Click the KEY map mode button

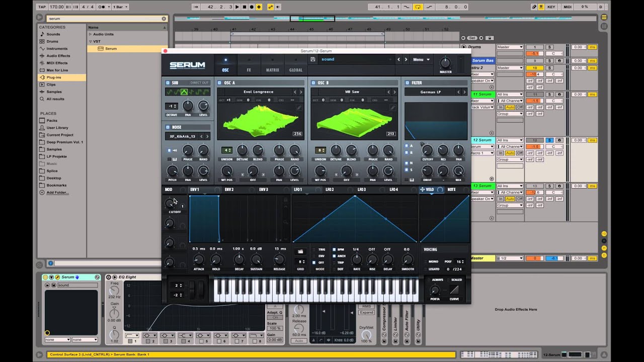tap(551, 7)
